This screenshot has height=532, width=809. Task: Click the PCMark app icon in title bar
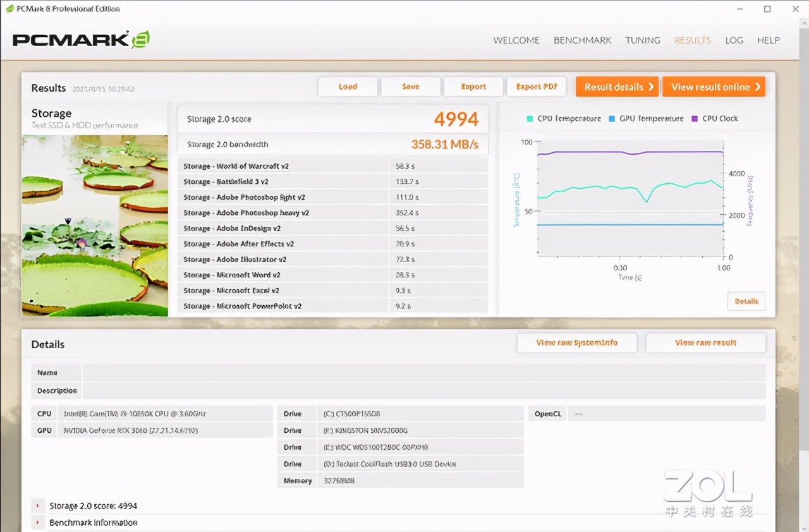[9, 9]
